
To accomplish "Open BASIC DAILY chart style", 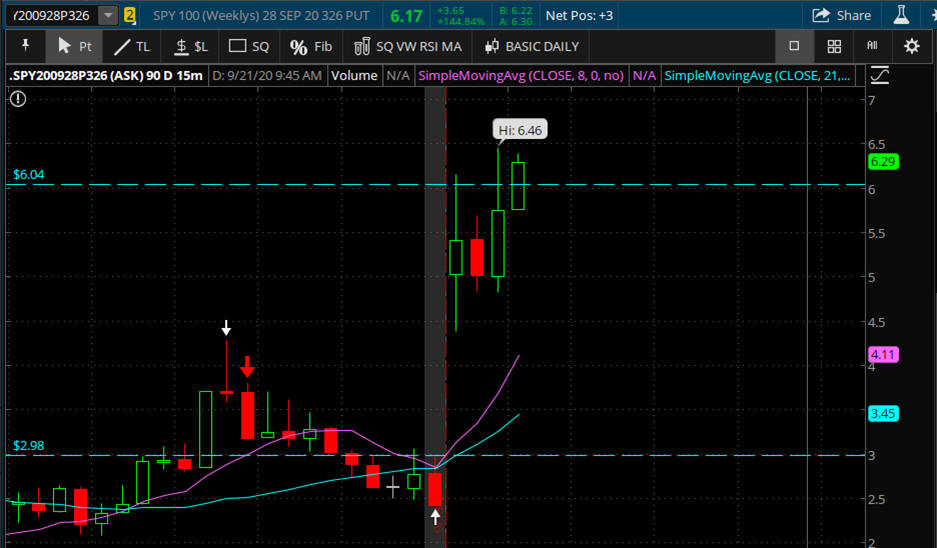I will (x=532, y=47).
